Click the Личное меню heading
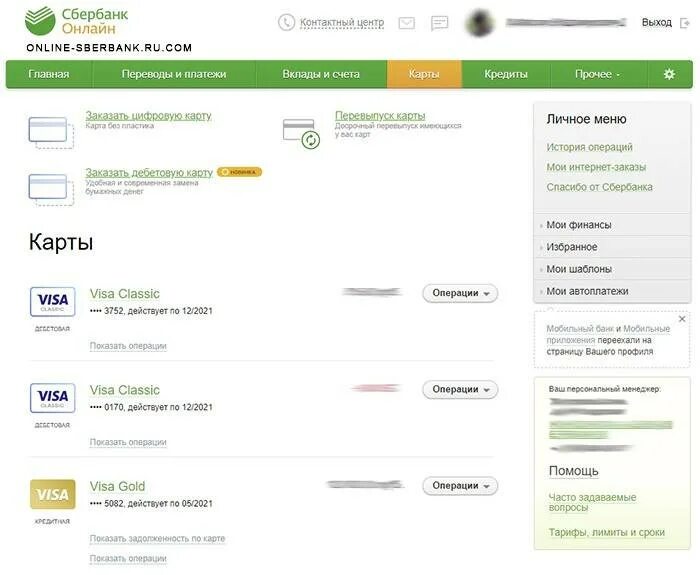Viewport: 700px width, 575px height. [x=586, y=119]
